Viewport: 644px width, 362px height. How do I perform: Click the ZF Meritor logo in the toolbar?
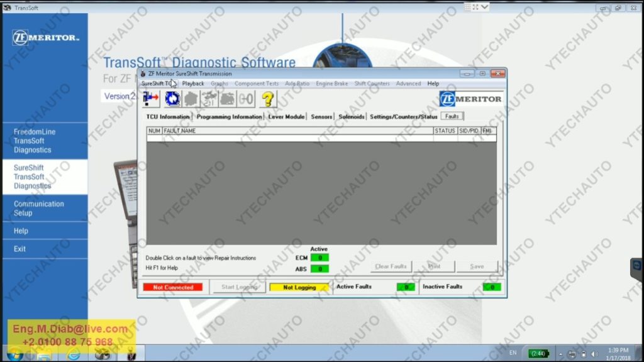pyautogui.click(x=472, y=99)
